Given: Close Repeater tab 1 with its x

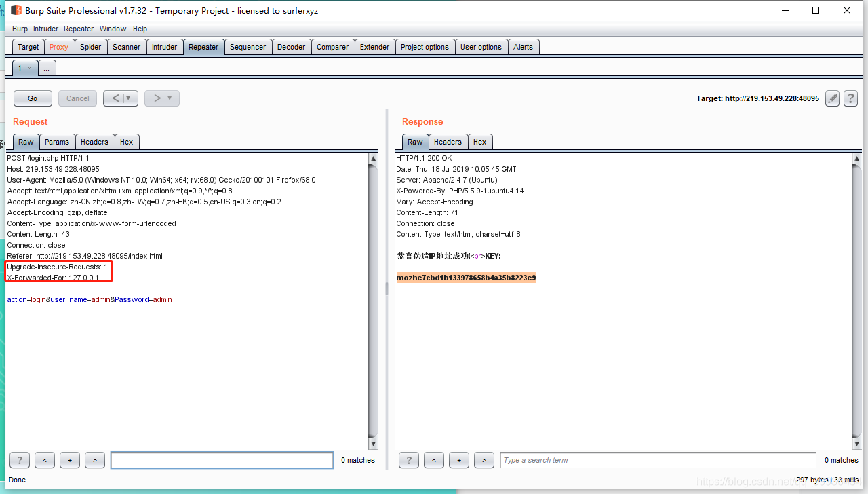Looking at the screenshot, I should coord(29,69).
